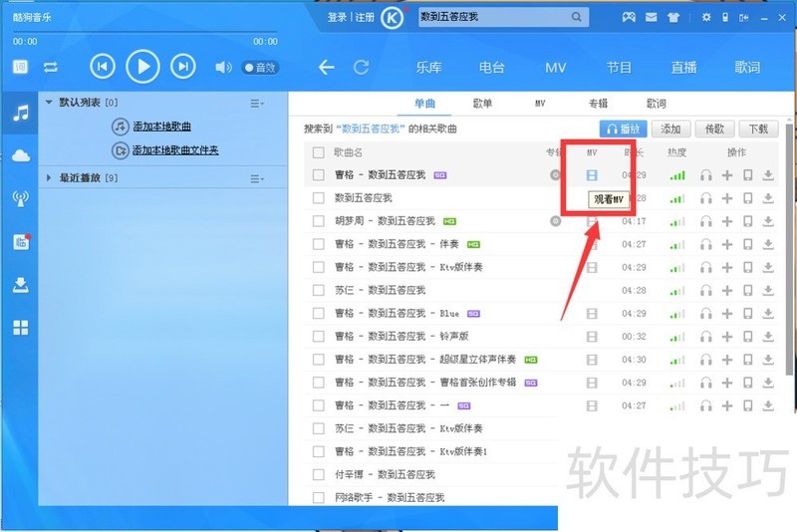The image size is (797, 532).
Task: Listen via headphone icon on 铃声版 row
Action: [x=706, y=337]
